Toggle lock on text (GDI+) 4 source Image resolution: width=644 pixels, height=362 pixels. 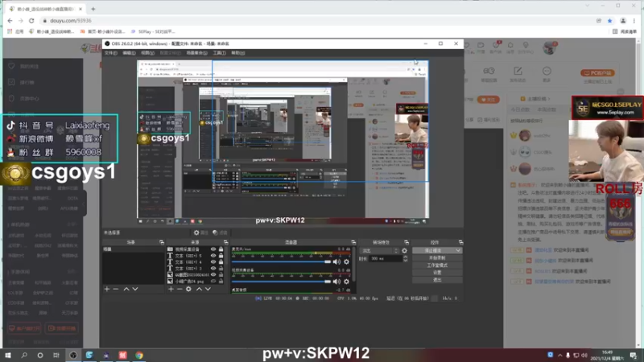coord(221,262)
